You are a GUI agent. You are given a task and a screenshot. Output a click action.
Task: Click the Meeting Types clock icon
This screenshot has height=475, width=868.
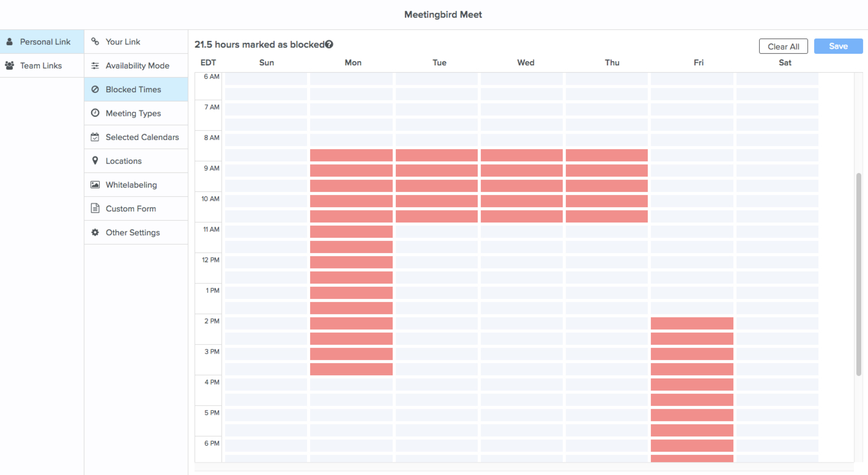click(x=95, y=113)
